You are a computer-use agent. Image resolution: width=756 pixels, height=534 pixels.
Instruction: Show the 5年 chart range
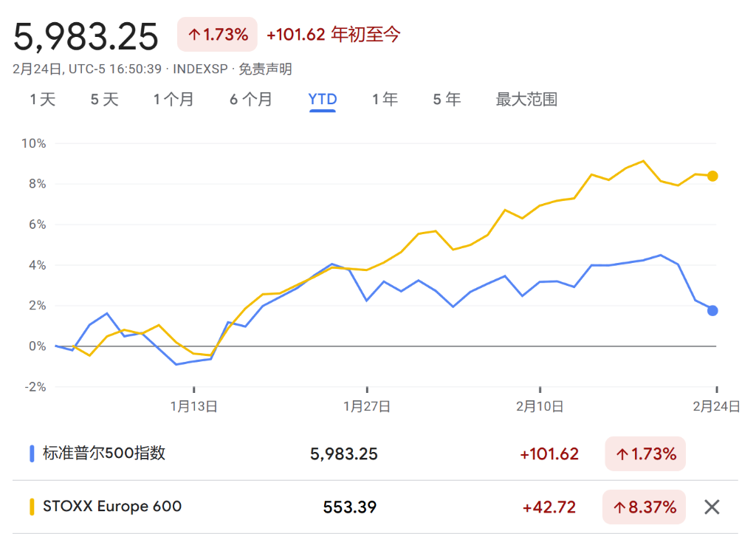point(447,99)
